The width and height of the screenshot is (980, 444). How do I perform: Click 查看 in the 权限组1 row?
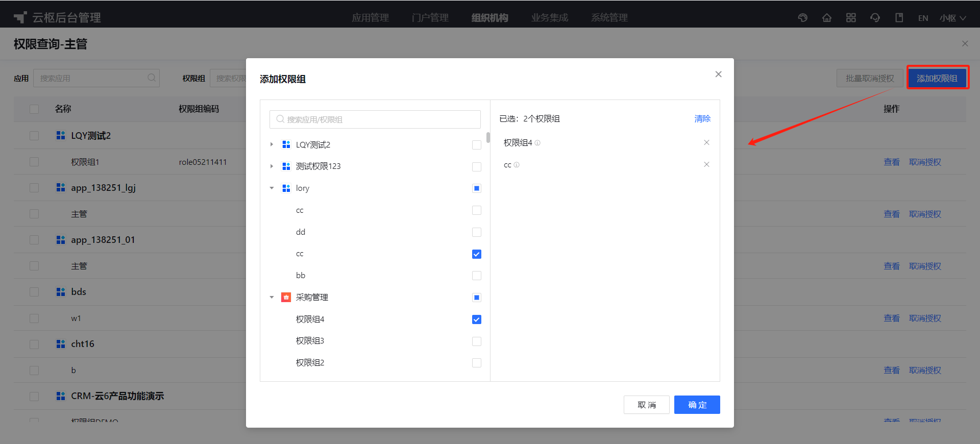click(x=892, y=162)
